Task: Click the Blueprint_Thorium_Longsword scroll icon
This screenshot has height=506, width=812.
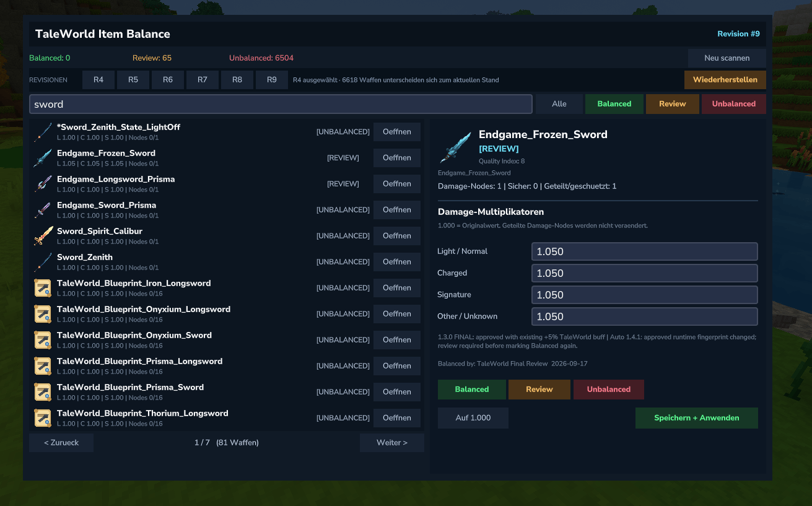Action: click(x=43, y=418)
